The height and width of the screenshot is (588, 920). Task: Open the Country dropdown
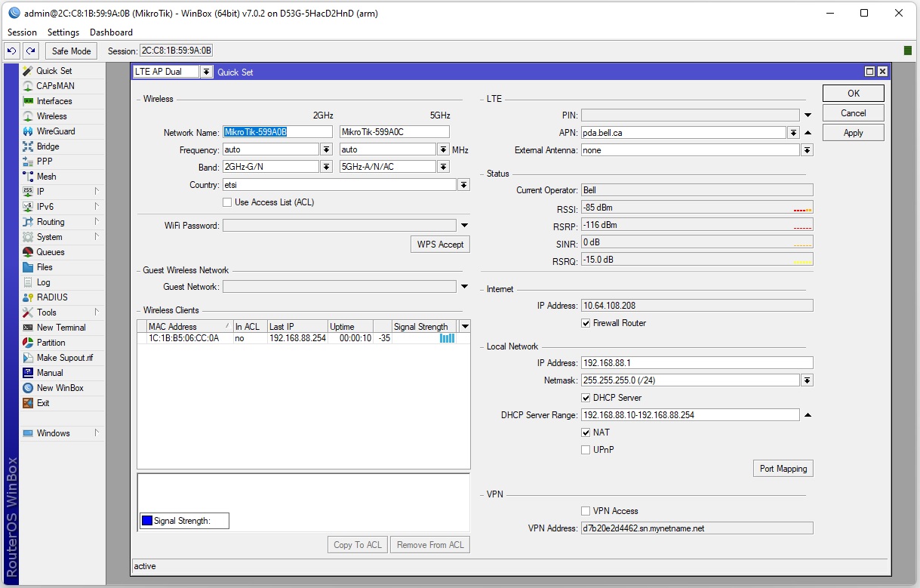[x=463, y=185]
